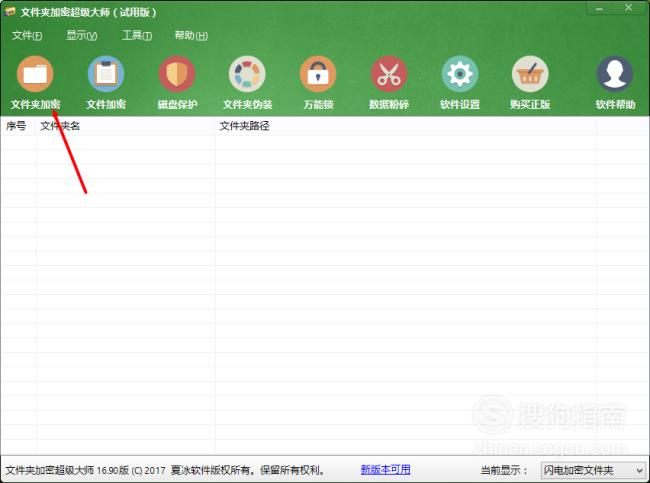Click the version copyright status text
650x483 pixels.
point(166,471)
